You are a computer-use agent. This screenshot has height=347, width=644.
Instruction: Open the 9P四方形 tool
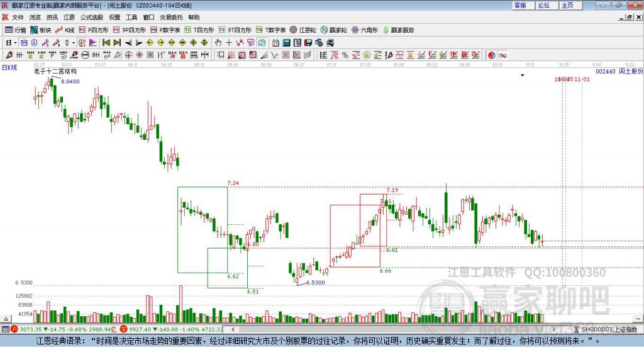click(x=130, y=30)
